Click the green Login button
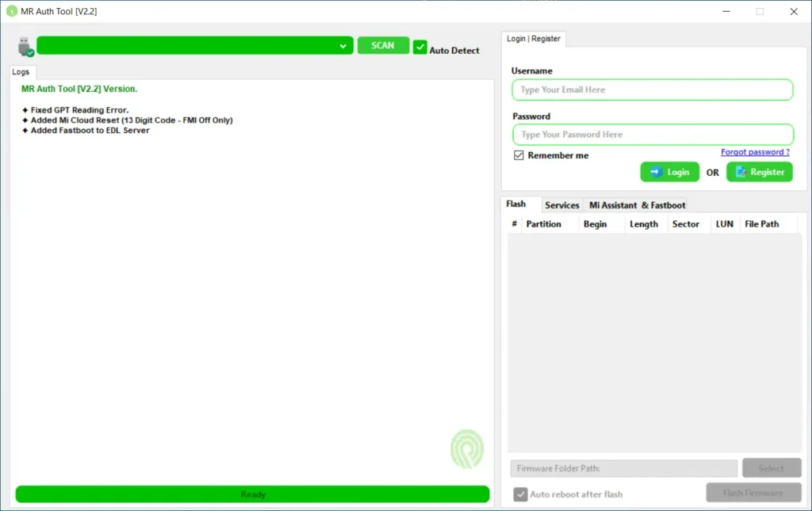812x511 pixels. pos(669,172)
